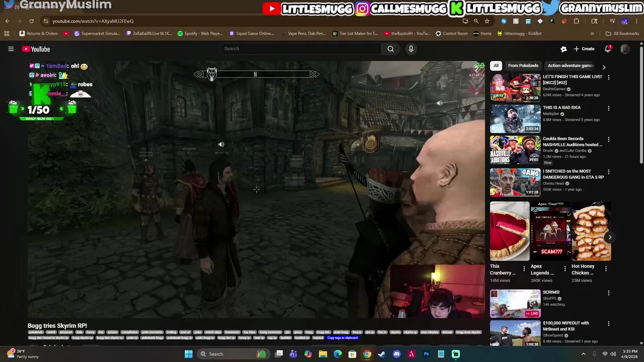Viewport: 644px width, 362px height.
Task: Open Discord from the taskbar
Action: pyautogui.click(x=396, y=354)
